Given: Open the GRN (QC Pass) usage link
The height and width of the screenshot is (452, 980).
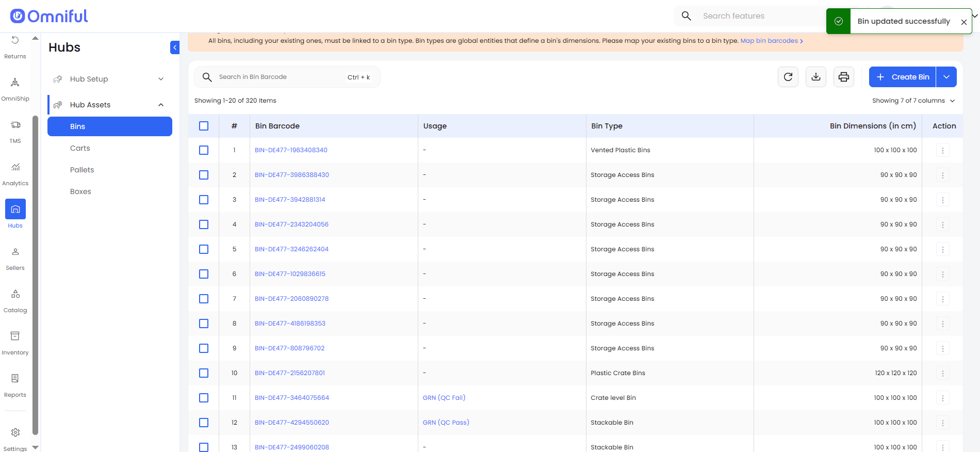Looking at the screenshot, I should coord(446,423).
